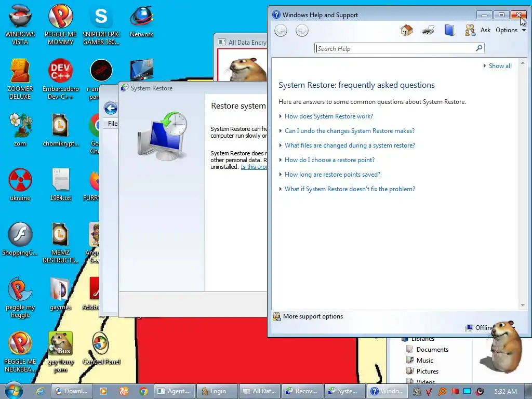Open the zom plant game icon
Image resolution: width=532 pixels, height=399 pixels.
20,129
